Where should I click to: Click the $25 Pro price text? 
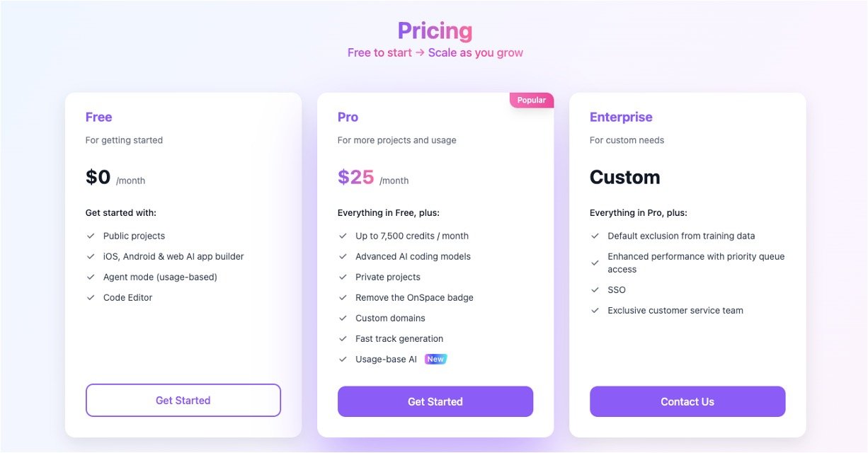tap(355, 177)
